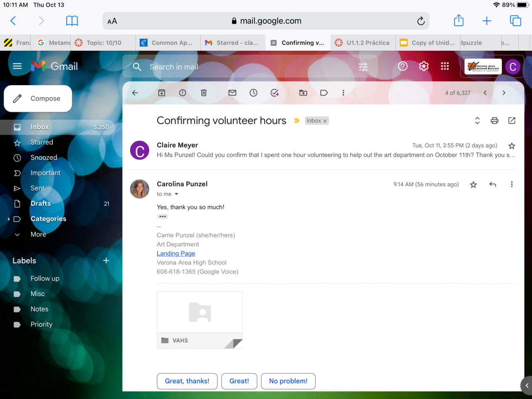This screenshot has height=399, width=532.
Task: Open Safari bookmarks book icon
Action: click(x=72, y=21)
